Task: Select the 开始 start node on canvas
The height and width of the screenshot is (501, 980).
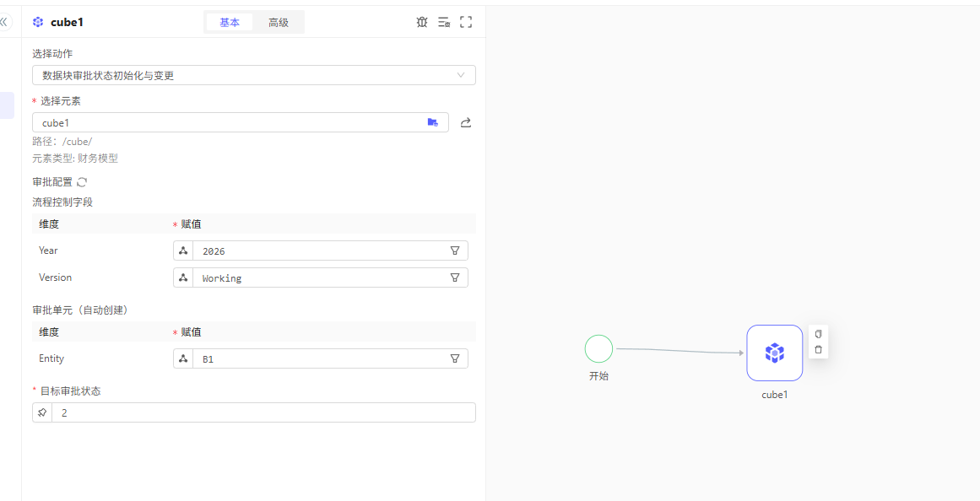Action: [598, 348]
